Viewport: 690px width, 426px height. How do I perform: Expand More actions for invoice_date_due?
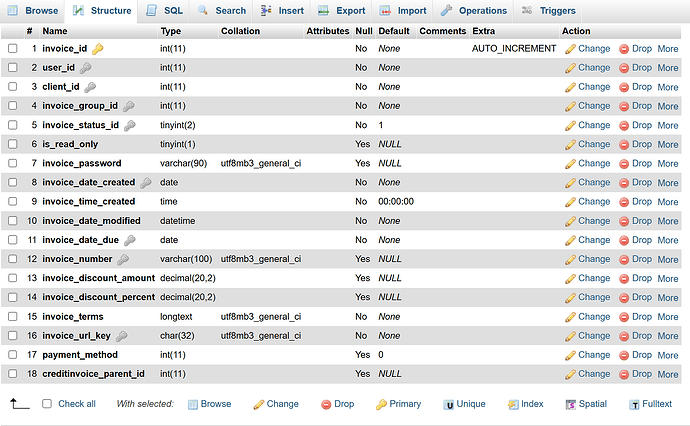coord(667,240)
